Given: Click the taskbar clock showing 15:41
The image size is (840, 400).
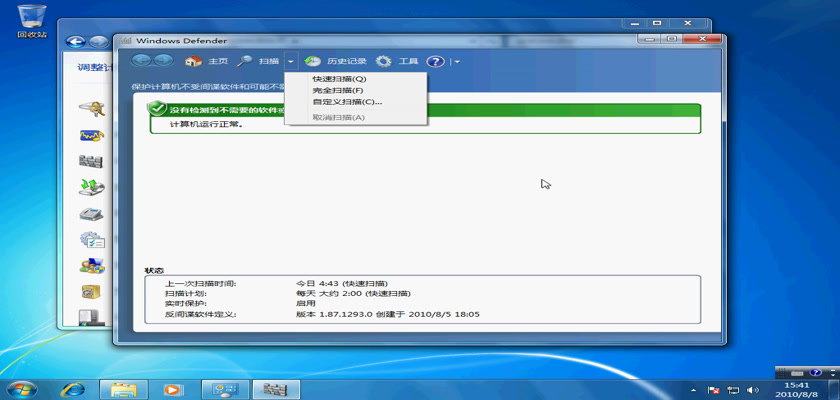Looking at the screenshot, I should [796, 388].
